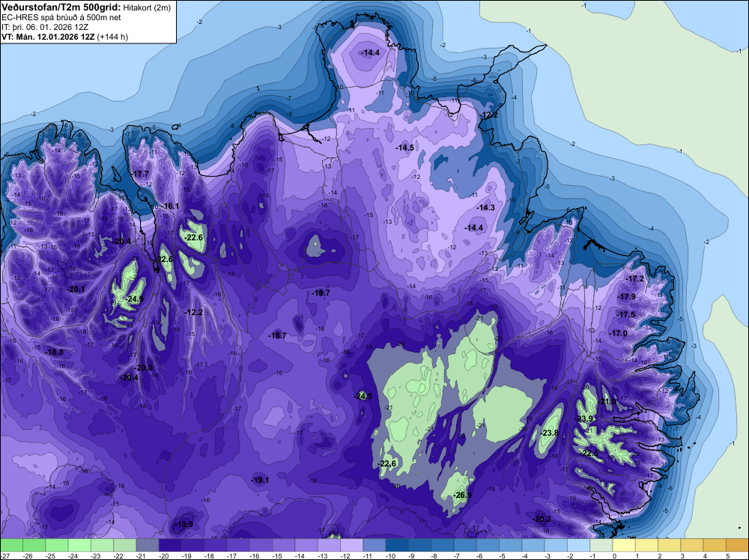Viewport: 749px width, 560px height.
Task: Click the -19.9 temperature value on the map
Action: tap(184, 524)
